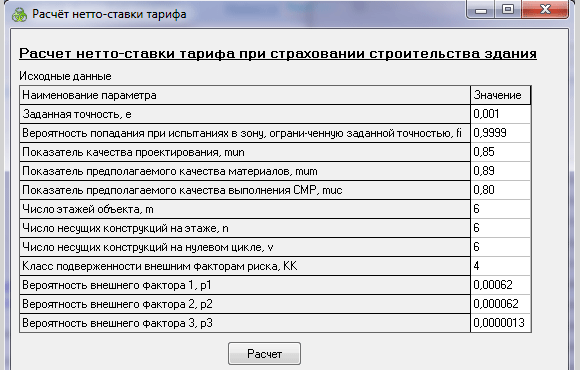Edit the KK risk class value 4
The height and width of the screenshot is (370, 580).
click(500, 266)
